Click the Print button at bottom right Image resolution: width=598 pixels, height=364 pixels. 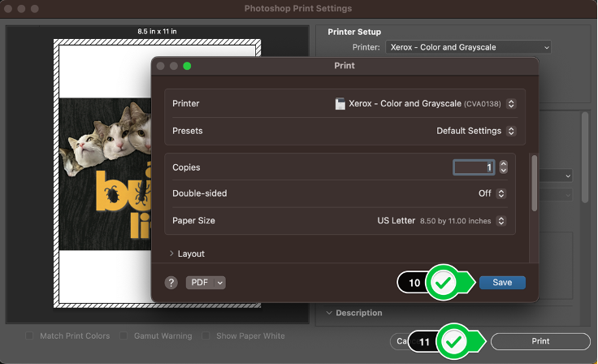click(x=540, y=342)
